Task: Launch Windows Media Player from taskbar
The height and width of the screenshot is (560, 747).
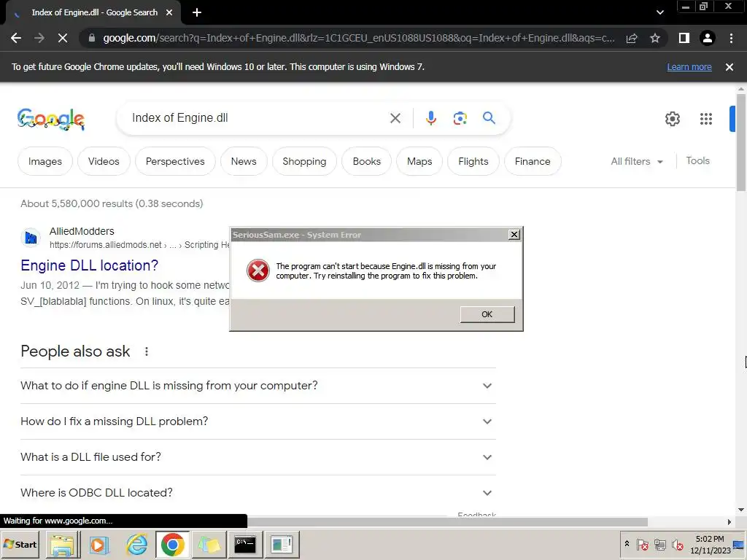Action: tap(99, 544)
